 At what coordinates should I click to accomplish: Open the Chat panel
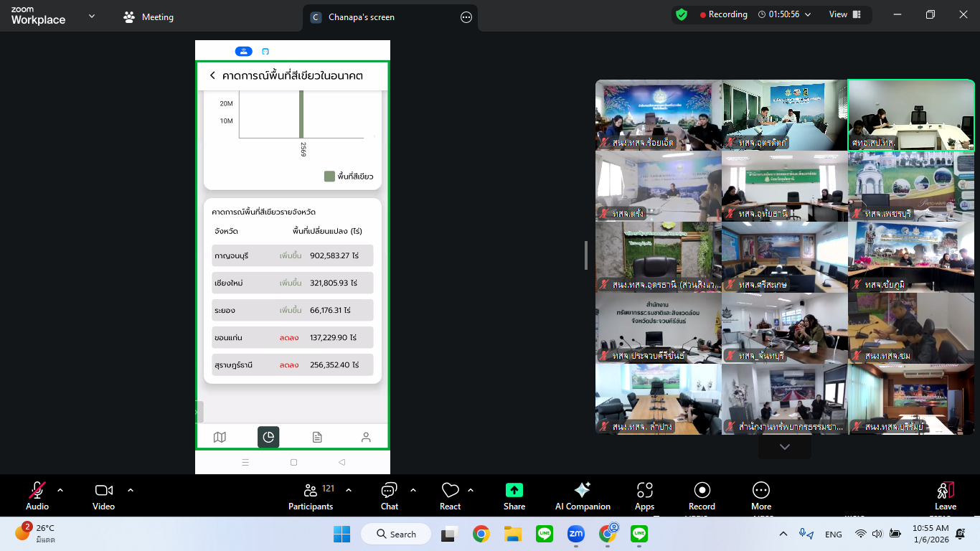click(x=390, y=495)
